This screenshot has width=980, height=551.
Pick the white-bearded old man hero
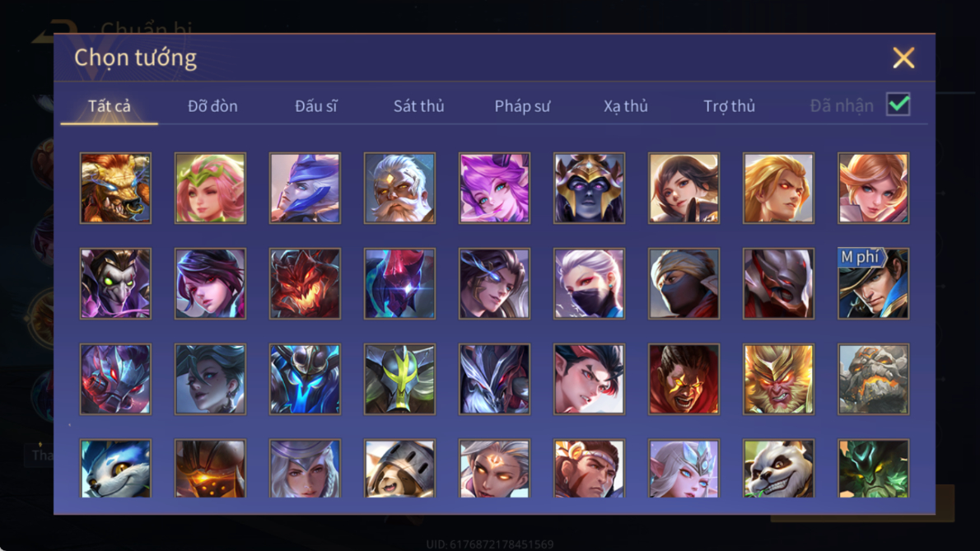coord(400,188)
